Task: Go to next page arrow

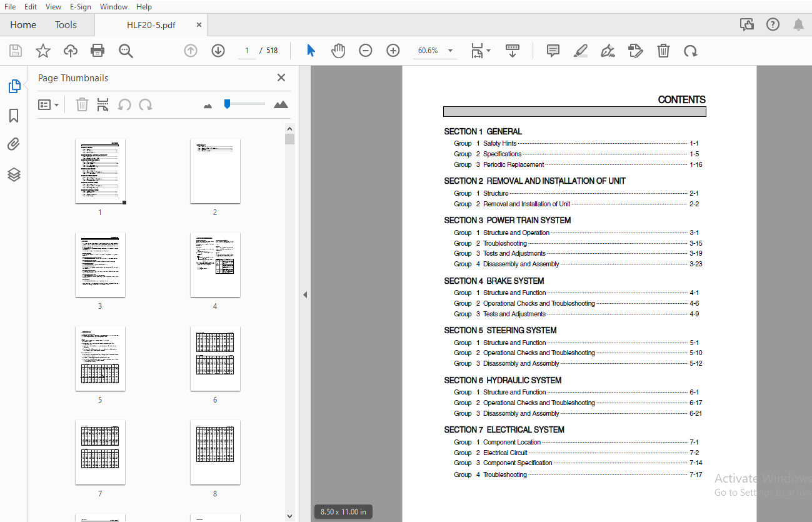Action: (x=218, y=51)
